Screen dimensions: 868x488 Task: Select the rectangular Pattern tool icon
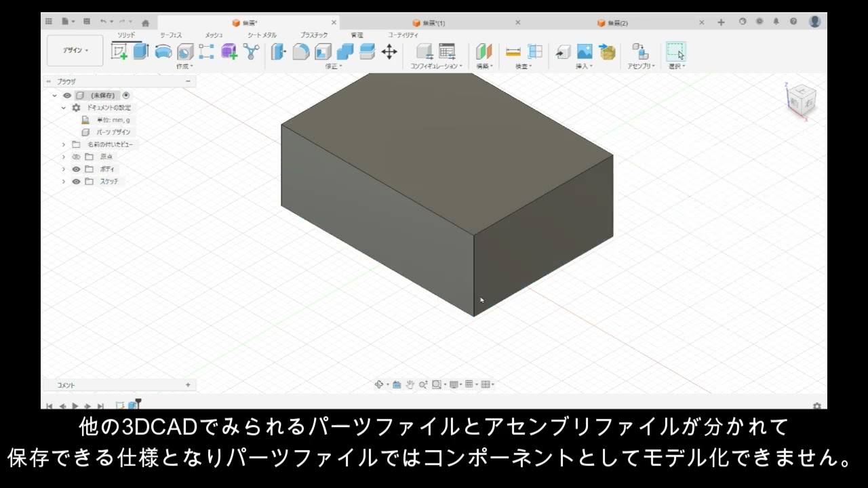coord(206,52)
